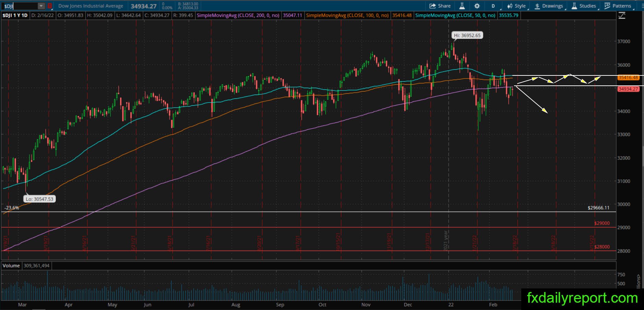
Task: Select the SimpleMovingAvg 100 study label
Action: [x=347, y=15]
